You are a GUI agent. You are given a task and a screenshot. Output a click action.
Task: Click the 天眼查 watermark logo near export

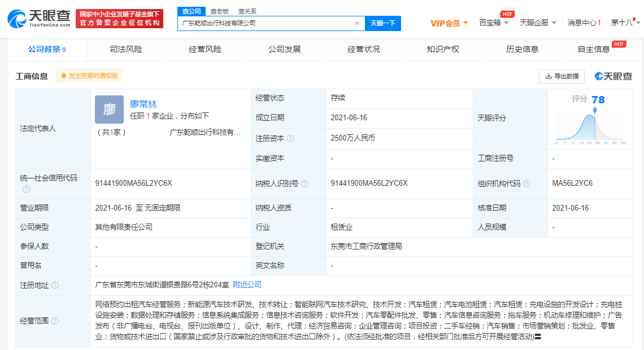613,76
